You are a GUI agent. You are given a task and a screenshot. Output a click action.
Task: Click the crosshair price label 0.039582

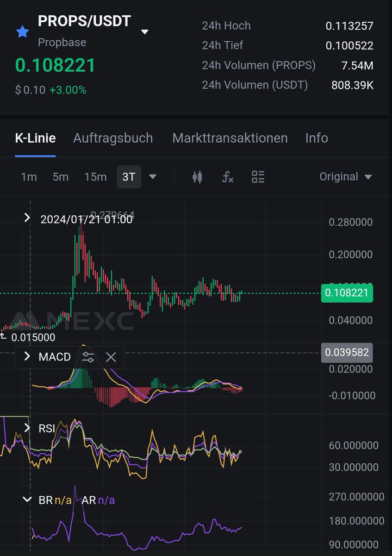coord(347,353)
